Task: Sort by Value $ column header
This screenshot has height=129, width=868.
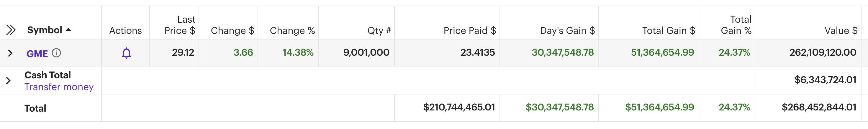Action: point(841,31)
